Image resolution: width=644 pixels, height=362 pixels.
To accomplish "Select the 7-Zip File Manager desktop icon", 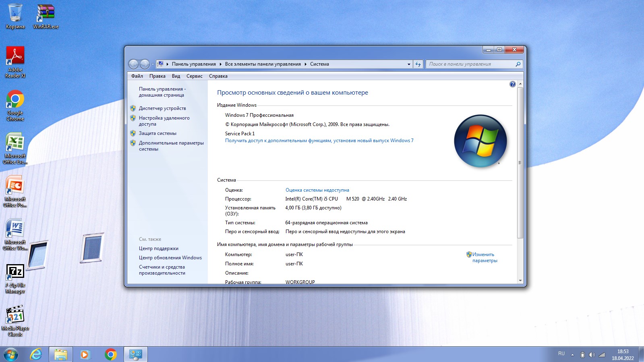I will point(15,278).
